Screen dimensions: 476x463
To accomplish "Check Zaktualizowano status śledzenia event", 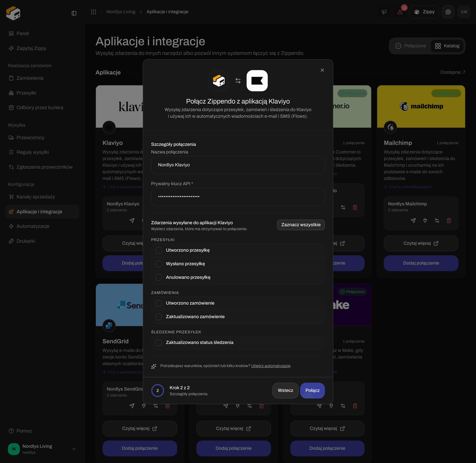I will (159, 342).
